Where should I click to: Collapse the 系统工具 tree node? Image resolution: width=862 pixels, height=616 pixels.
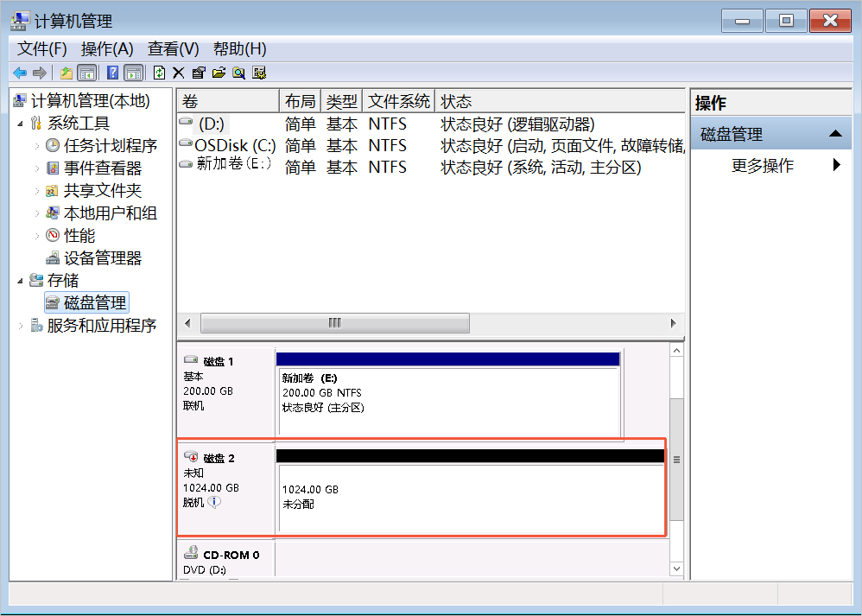[21, 124]
